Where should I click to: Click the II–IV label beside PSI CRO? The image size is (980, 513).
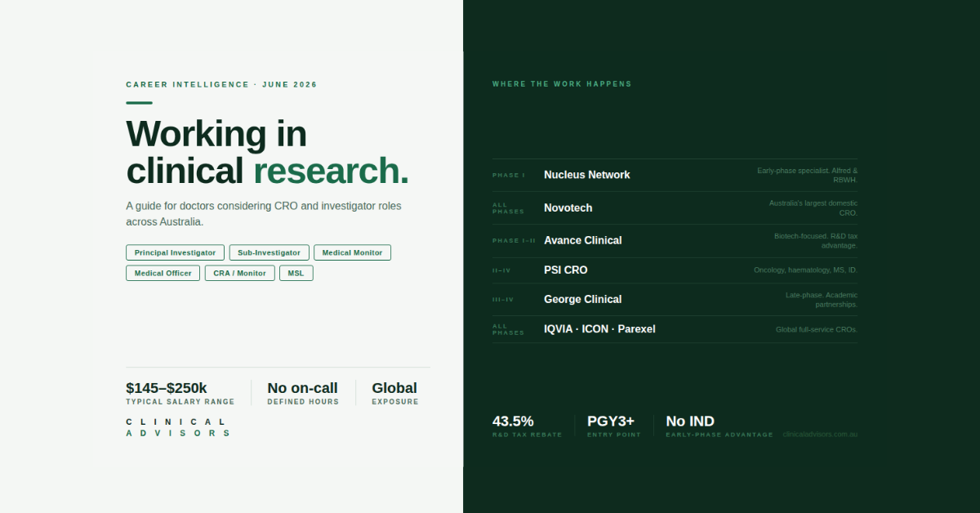point(501,270)
